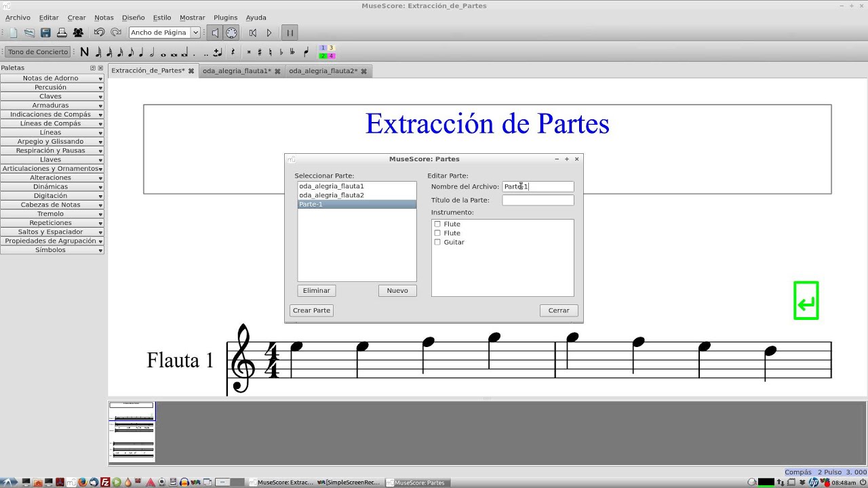Screen dimensions: 868x488
Task: Check the Guitar instrument checkbox
Action: pyautogui.click(x=437, y=242)
